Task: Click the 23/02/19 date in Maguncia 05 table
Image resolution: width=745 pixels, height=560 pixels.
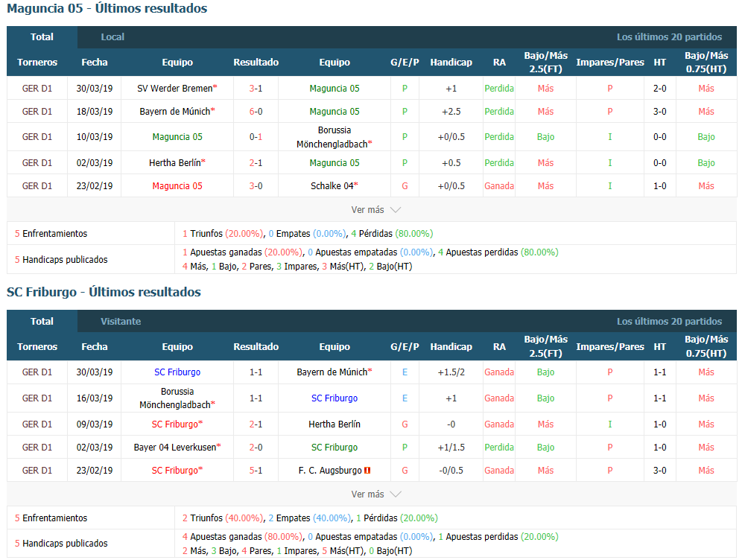Action: (x=95, y=186)
